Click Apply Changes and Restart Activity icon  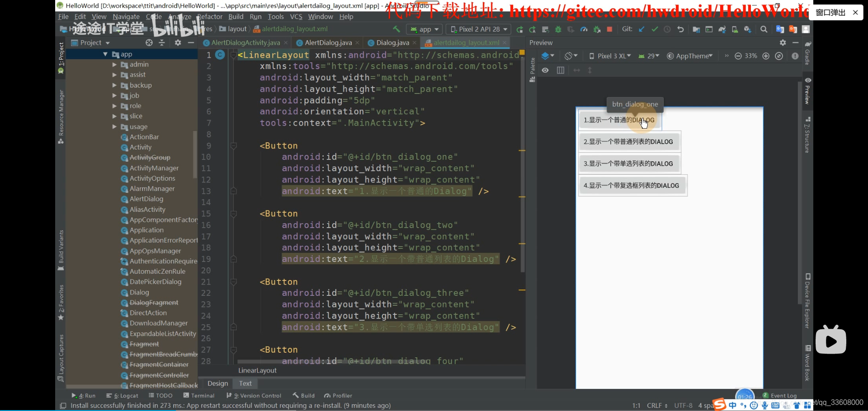click(533, 29)
